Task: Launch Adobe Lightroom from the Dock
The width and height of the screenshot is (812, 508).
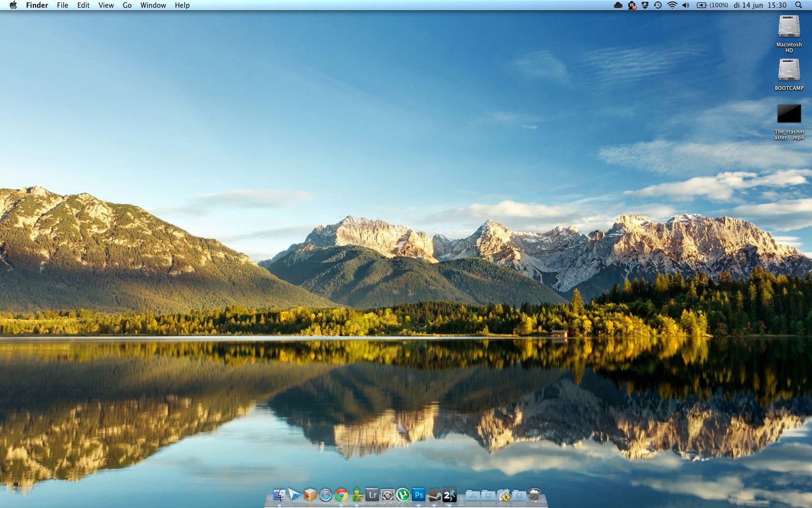Action: point(372,495)
